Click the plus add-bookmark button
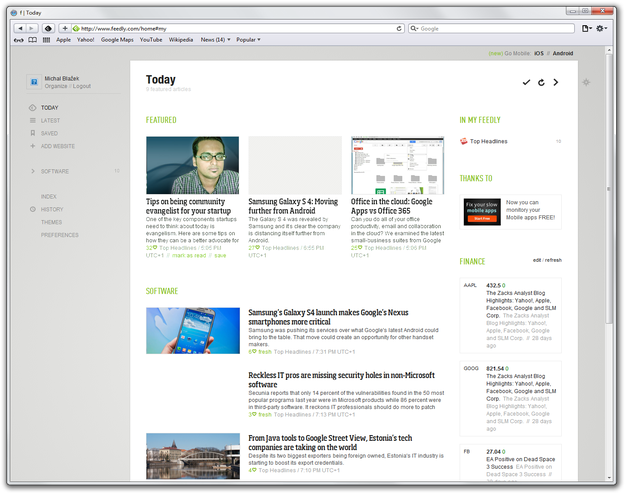The image size is (625, 493). pos(65,28)
